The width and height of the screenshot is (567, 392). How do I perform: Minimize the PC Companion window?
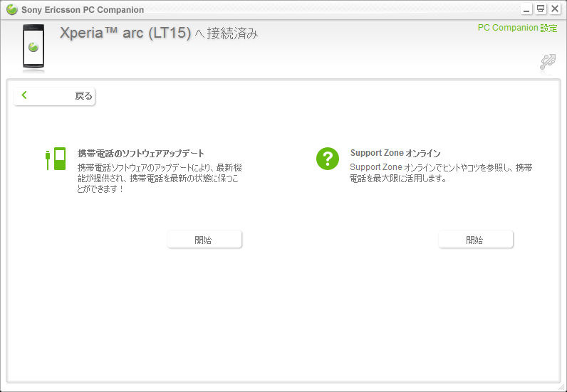526,9
